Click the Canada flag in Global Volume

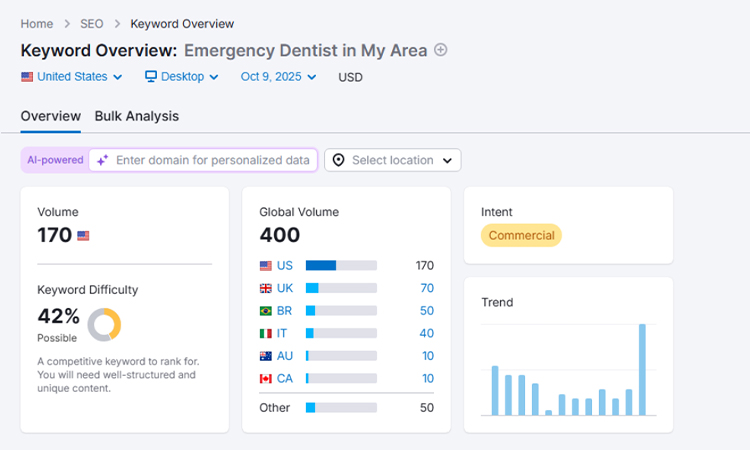266,378
